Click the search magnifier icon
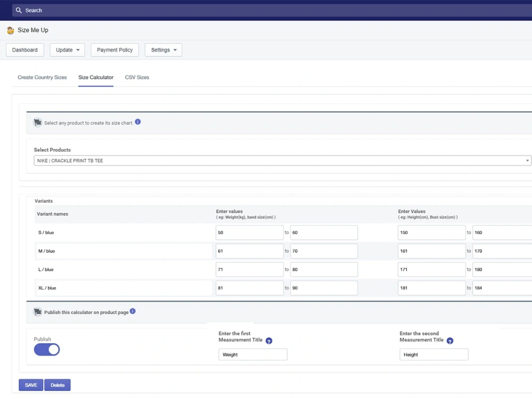Image resolution: width=532 pixels, height=399 pixels. [x=19, y=11]
